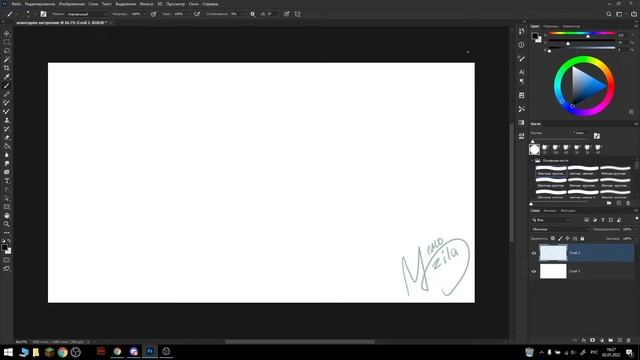
Task: Click the foreground color swatch in Color panel
Action: pyautogui.click(x=535, y=36)
